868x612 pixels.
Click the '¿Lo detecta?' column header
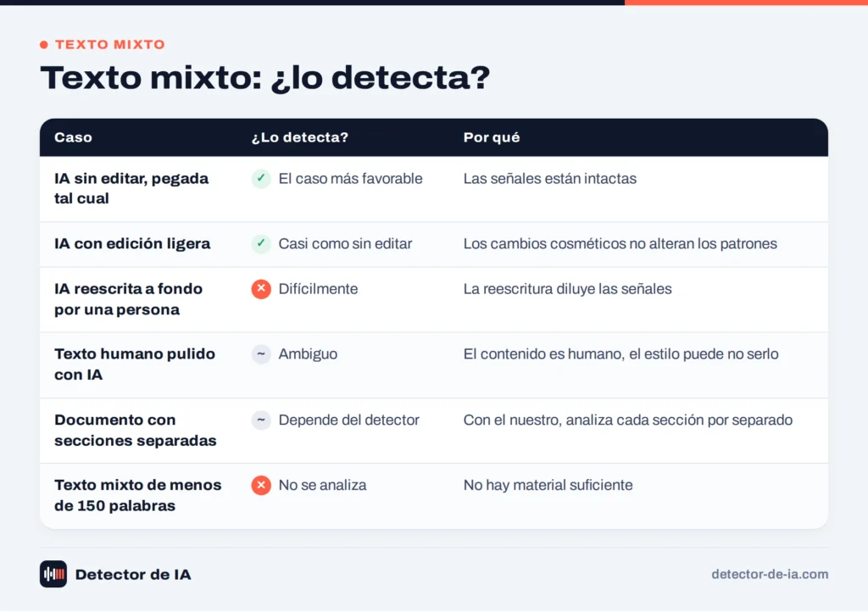click(x=299, y=137)
